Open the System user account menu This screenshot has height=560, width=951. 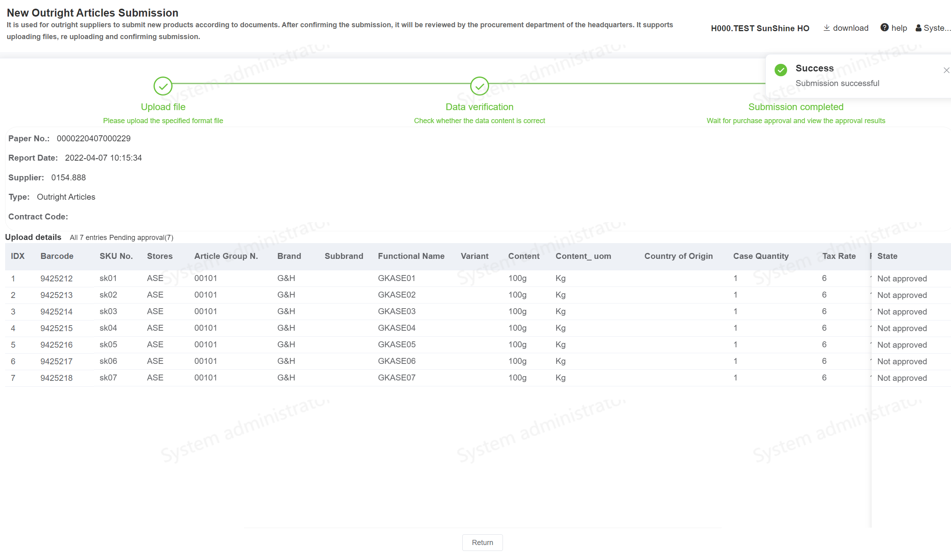933,28
